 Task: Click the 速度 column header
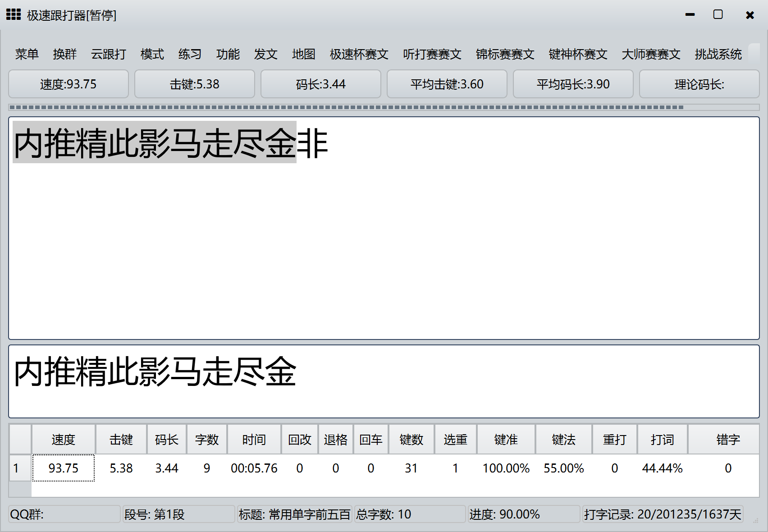click(x=64, y=439)
